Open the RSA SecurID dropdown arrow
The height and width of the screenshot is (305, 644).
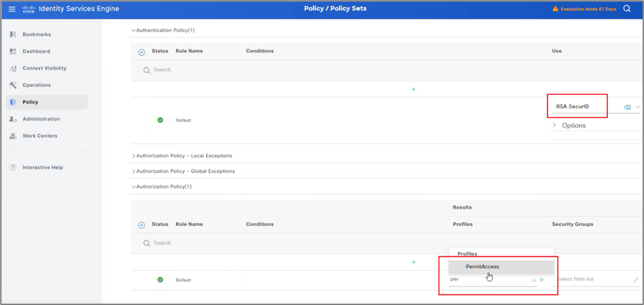(637, 107)
